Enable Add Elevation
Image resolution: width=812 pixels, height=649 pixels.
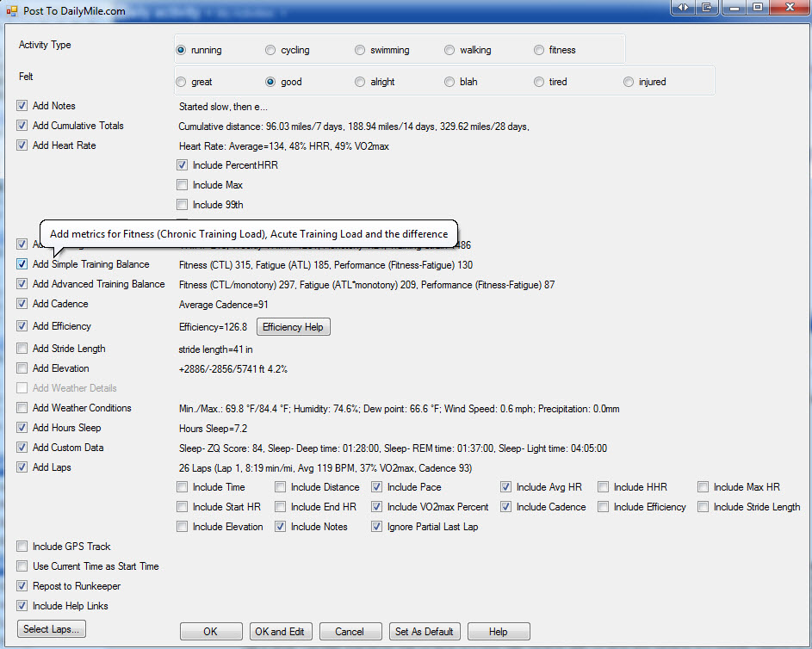click(x=22, y=368)
